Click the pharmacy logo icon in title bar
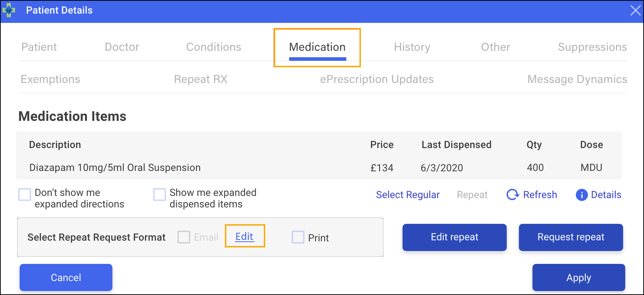Screen dimensions: 644x295 pyautogui.click(x=9, y=10)
